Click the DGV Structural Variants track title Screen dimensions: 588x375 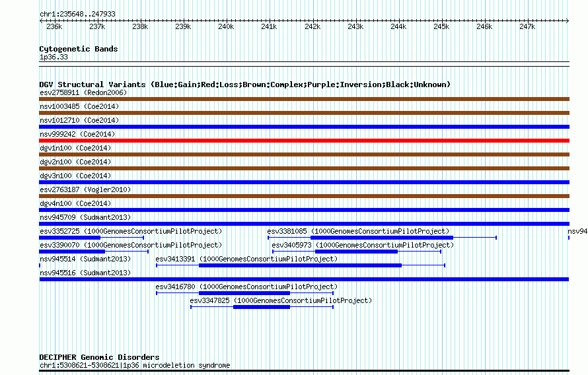click(245, 85)
